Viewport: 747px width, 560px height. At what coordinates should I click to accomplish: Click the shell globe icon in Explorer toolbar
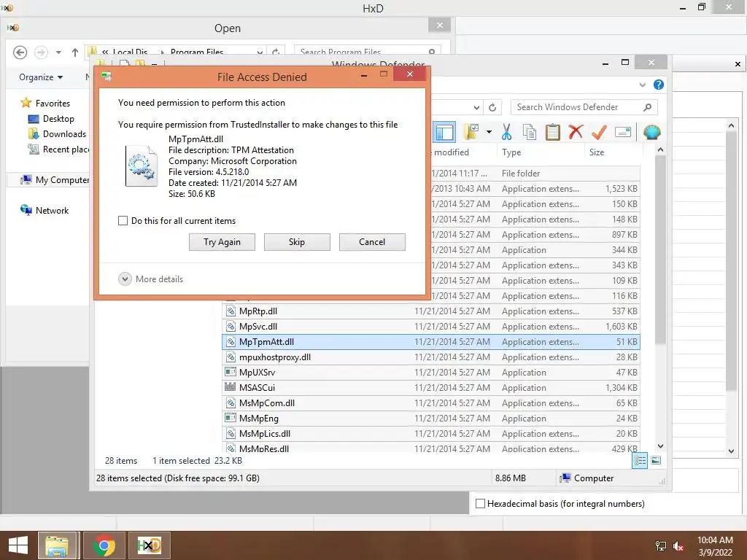[651, 132]
